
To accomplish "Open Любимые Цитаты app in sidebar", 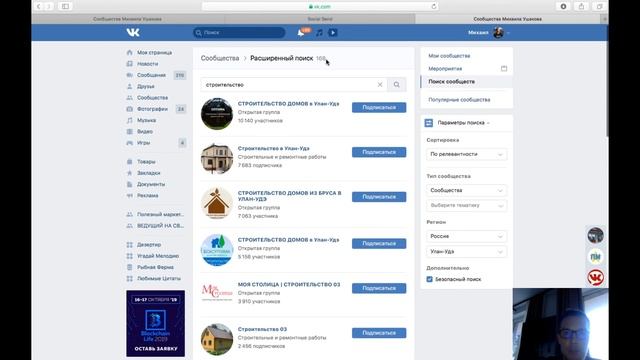I will coord(158,278).
